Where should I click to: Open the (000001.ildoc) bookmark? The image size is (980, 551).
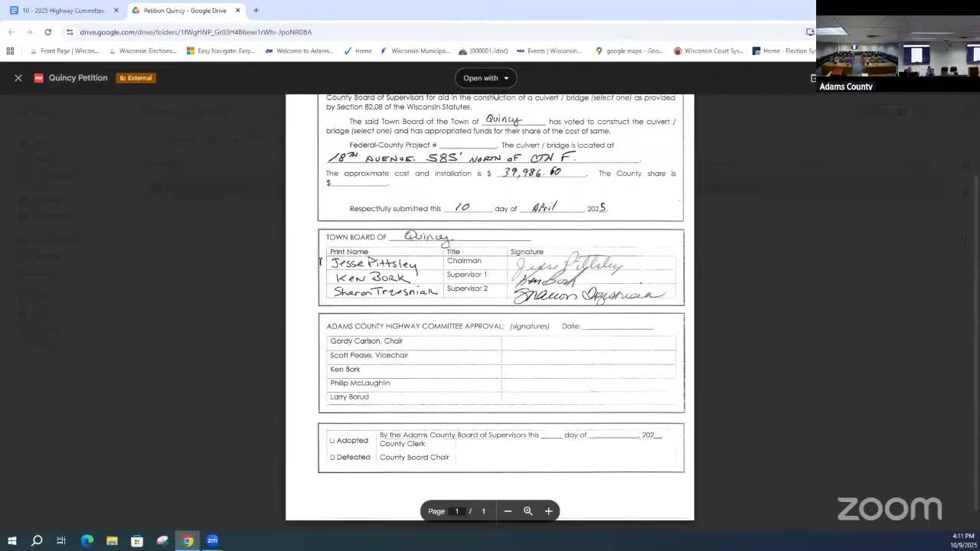click(x=483, y=51)
